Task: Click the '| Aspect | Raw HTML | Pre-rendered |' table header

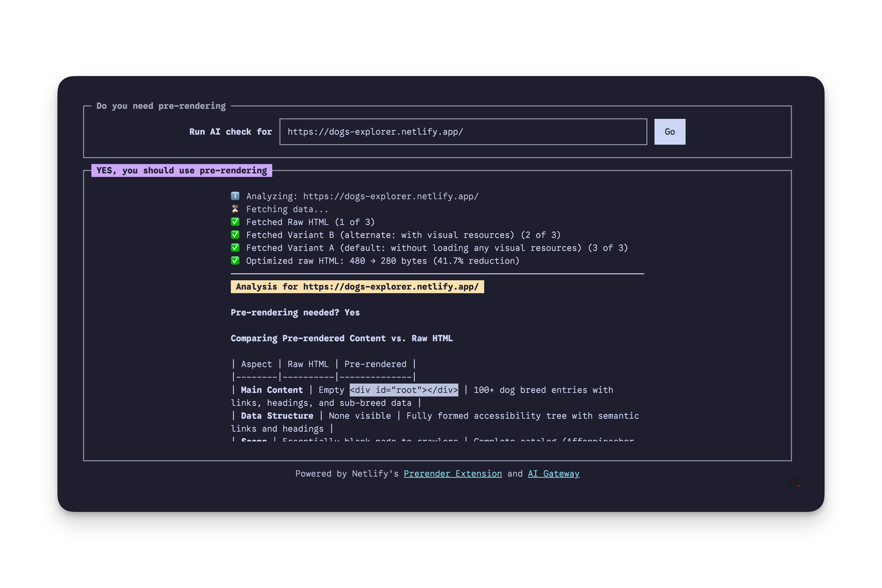Action: coord(323,364)
